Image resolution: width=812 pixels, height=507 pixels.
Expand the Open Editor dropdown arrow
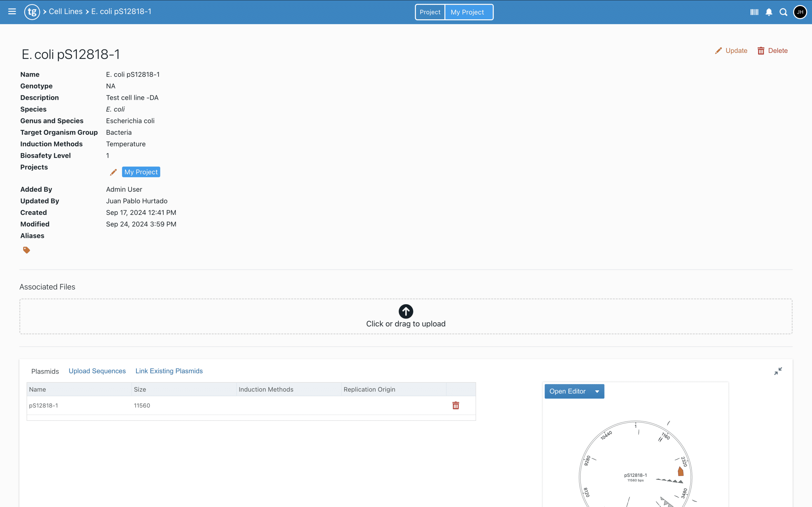click(x=597, y=391)
